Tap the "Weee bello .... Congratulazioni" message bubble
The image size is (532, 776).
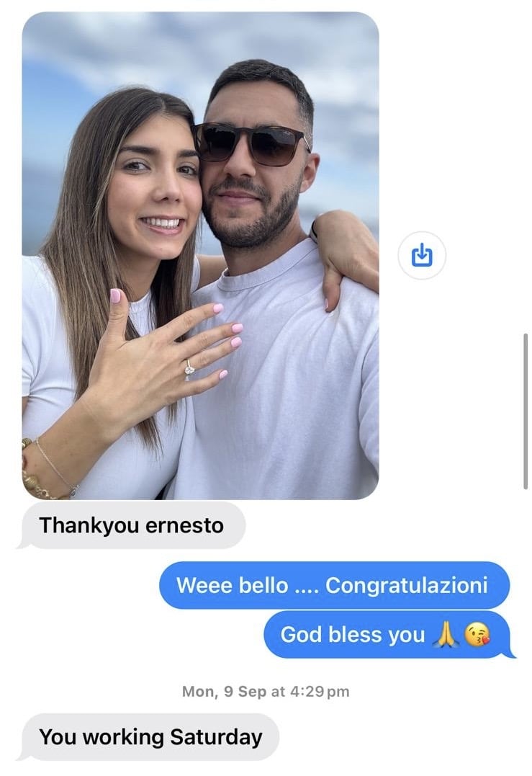tap(334, 585)
